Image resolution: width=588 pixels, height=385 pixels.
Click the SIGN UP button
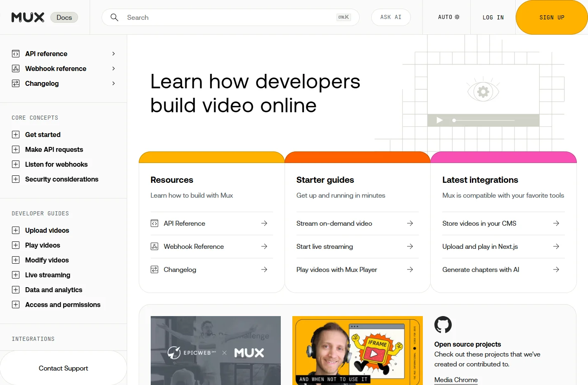[552, 17]
